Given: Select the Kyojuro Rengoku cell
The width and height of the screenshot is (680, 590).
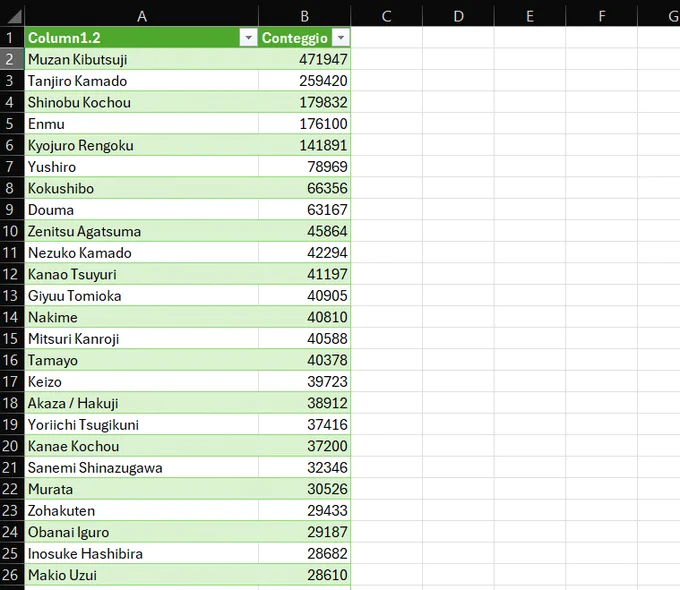Looking at the screenshot, I should click(x=141, y=145).
